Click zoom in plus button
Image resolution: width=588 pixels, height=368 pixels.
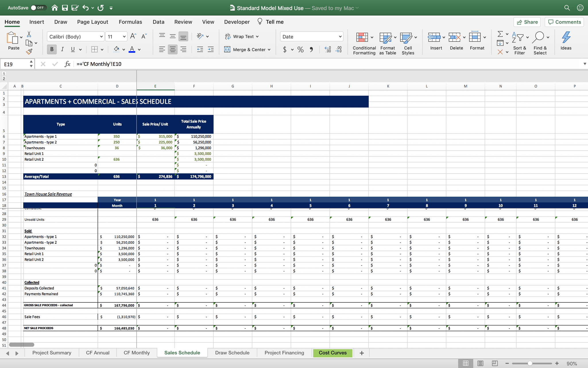point(557,363)
